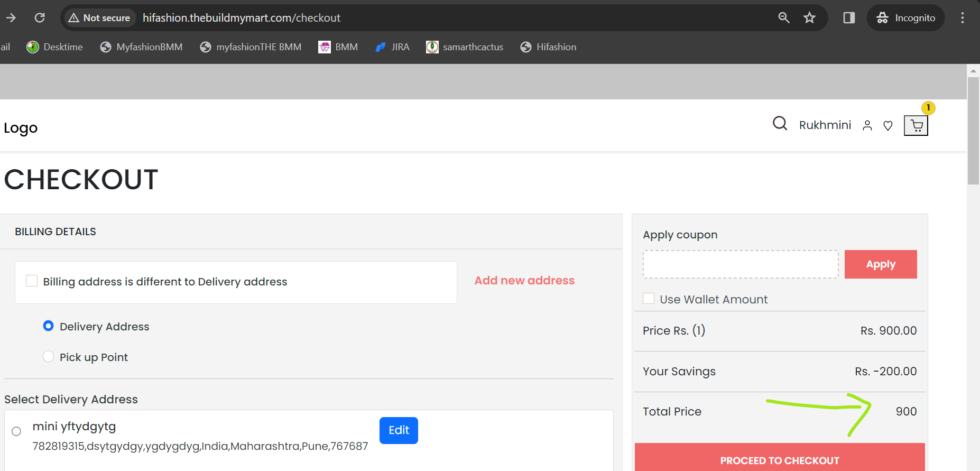
Task: Click the browser forward arrow
Action: click(x=11, y=18)
